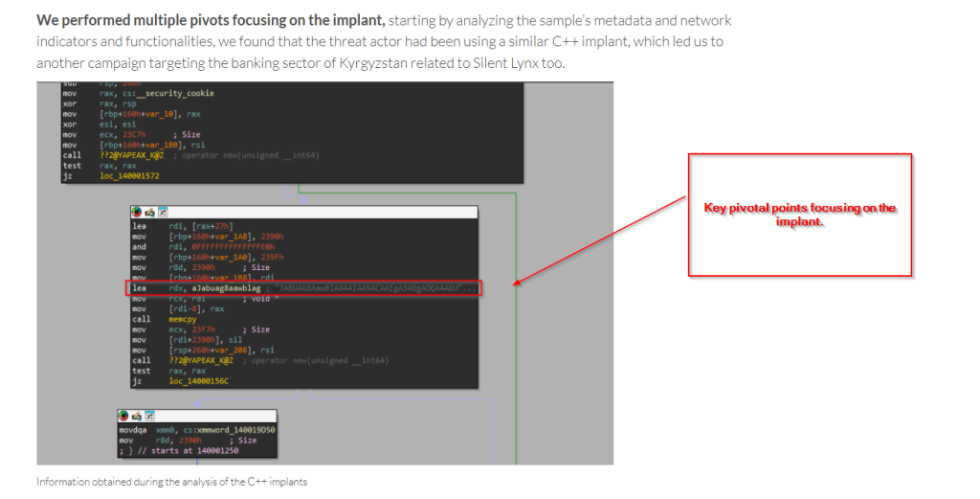Click the green flow edge line right of the code blocks
Screen dimensions: 980x499
pos(516,287)
